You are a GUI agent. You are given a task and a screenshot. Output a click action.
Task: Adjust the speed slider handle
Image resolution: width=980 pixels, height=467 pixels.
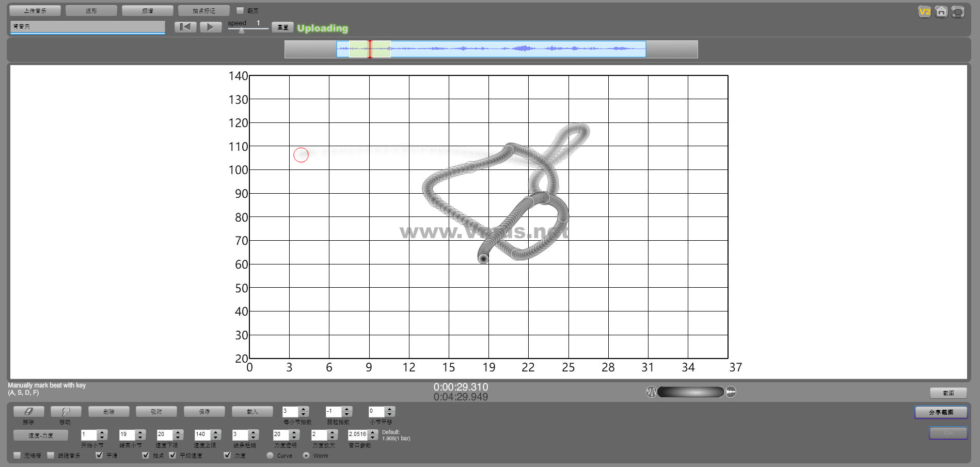[x=242, y=30]
